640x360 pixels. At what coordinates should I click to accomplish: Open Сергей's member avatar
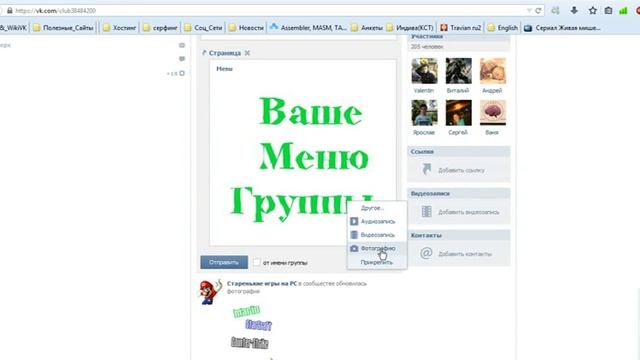[x=459, y=113]
